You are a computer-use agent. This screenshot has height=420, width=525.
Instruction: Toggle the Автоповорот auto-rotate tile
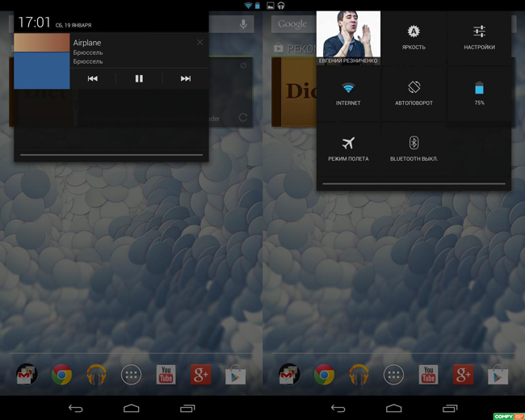pos(414,94)
